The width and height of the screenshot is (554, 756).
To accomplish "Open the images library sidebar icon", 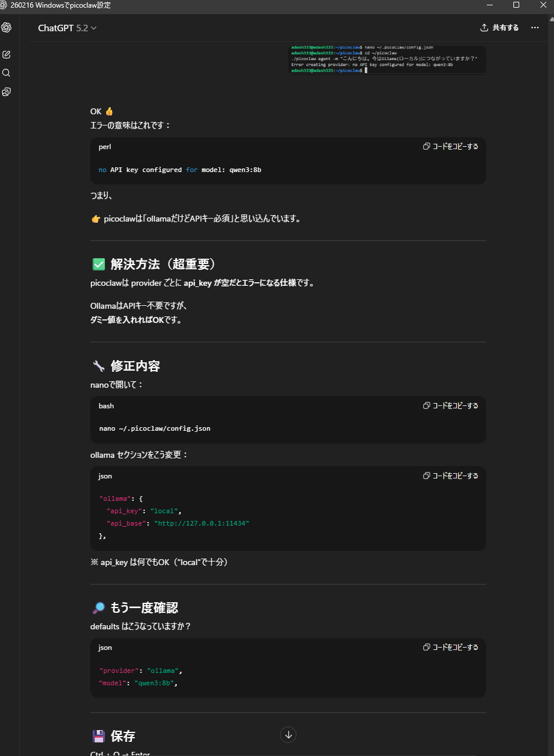I will click(6, 92).
